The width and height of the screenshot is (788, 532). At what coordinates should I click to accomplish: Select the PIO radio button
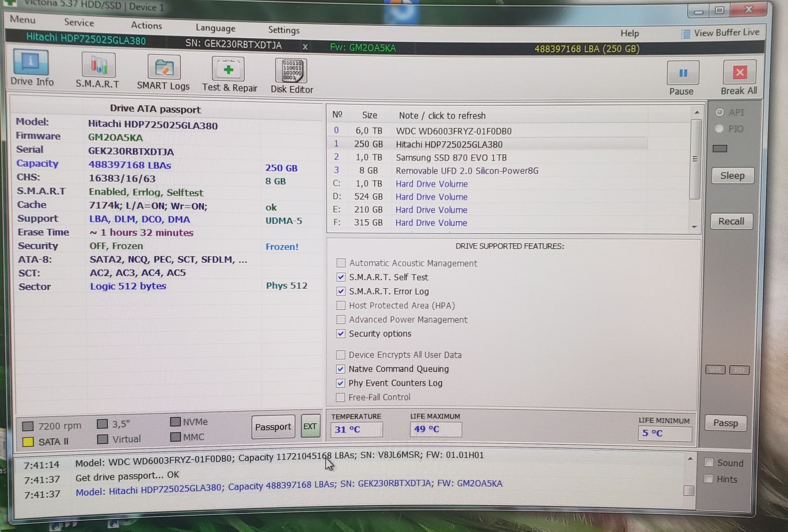tap(719, 129)
